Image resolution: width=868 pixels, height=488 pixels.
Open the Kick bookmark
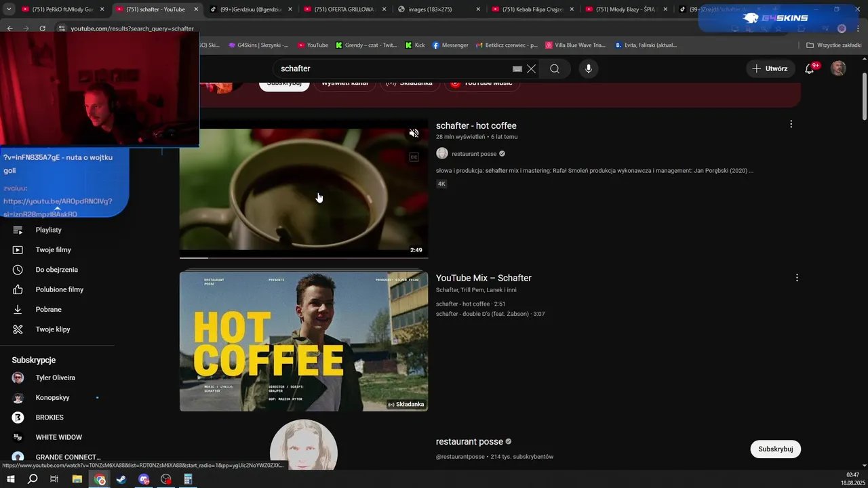coord(415,45)
